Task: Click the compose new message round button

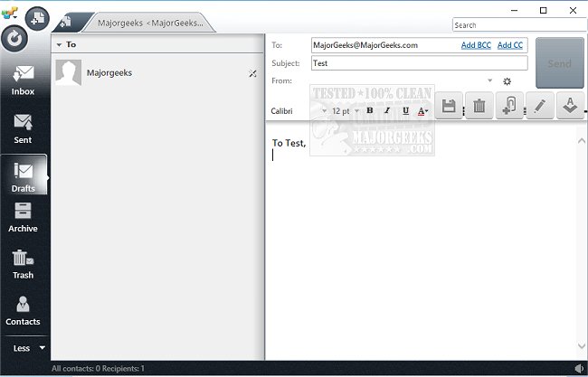Action: 37,18
